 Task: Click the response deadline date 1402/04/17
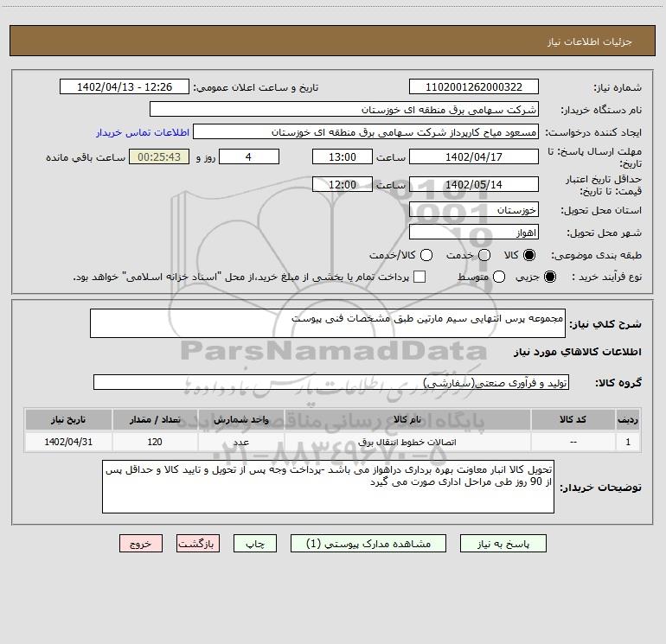474,156
